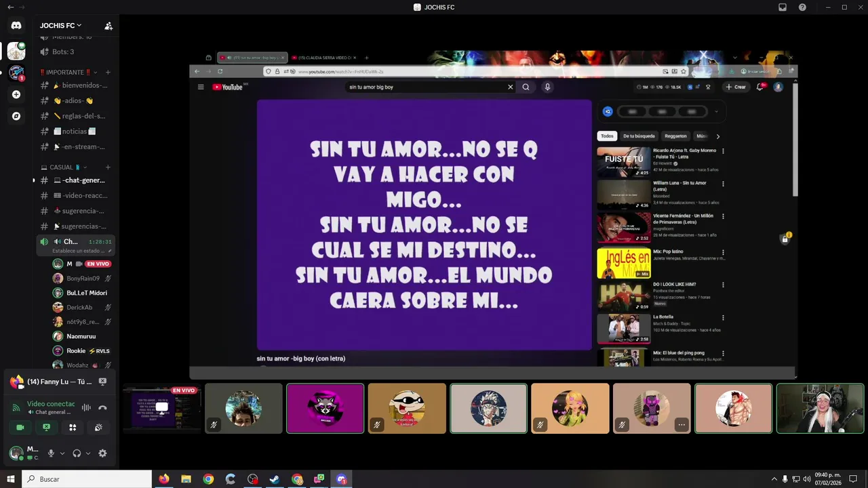Open the -video-reacc... channel

point(75,195)
